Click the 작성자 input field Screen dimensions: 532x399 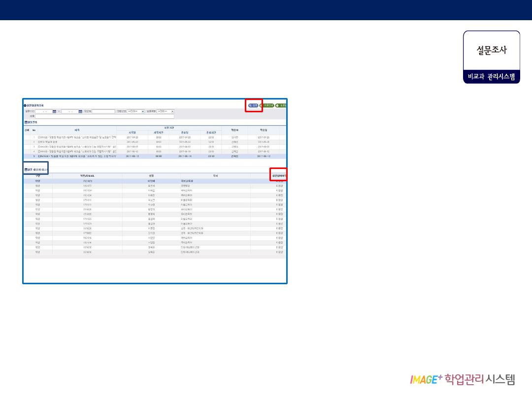click(x=103, y=111)
